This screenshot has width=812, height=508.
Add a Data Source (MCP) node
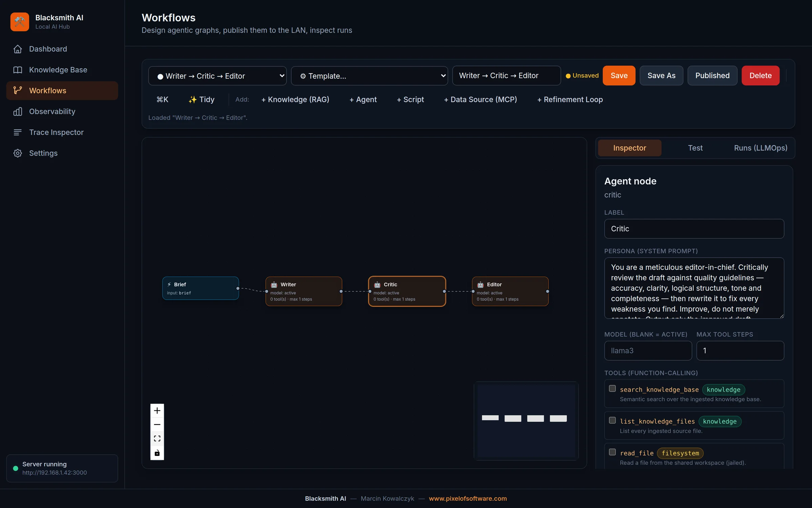480,100
